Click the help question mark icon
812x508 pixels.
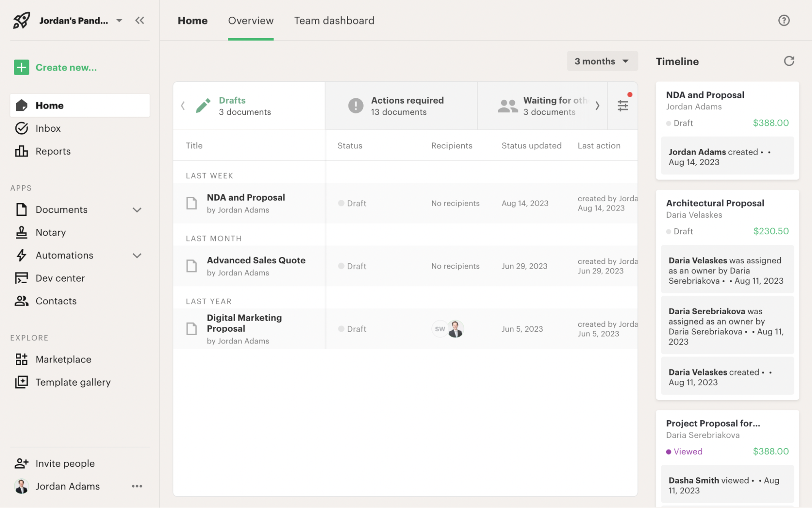pos(784,20)
